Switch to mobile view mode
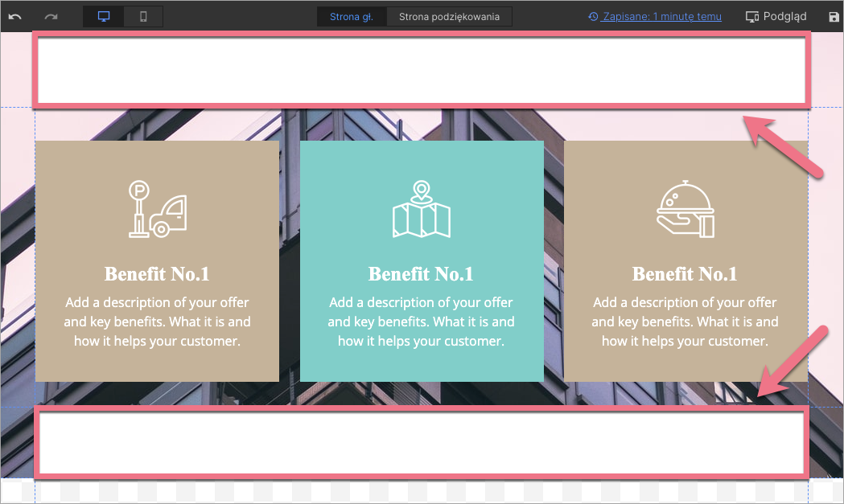 [x=143, y=16]
